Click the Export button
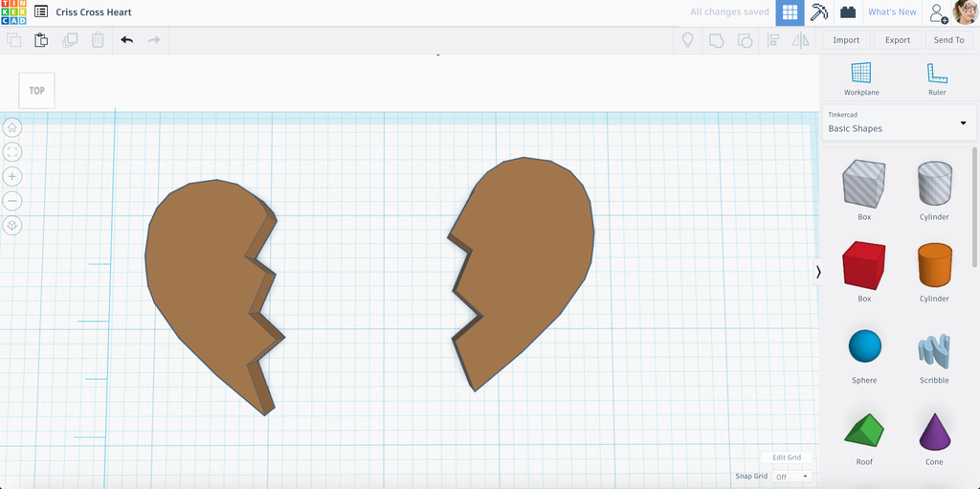 click(x=898, y=40)
